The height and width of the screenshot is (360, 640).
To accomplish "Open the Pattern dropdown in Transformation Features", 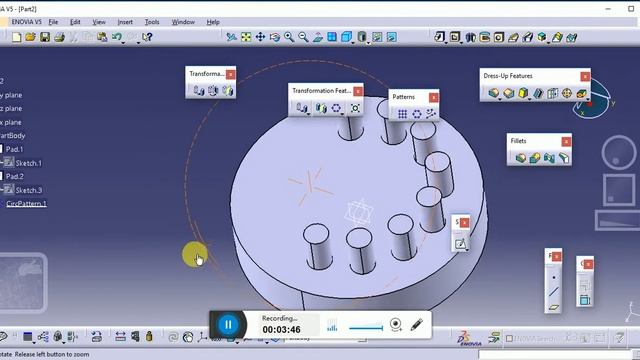I will pyautogui.click(x=342, y=113).
